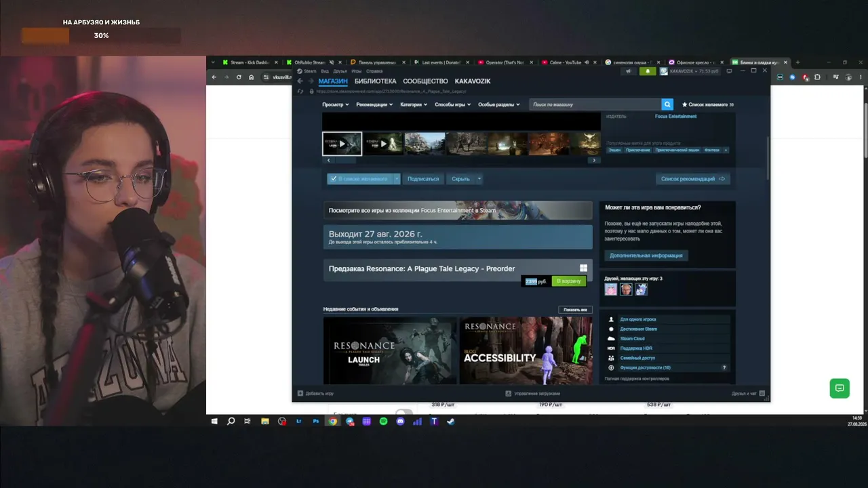Viewport: 868px width, 488px height.
Task: Expand the Особые разделы store menu
Action: pos(498,104)
